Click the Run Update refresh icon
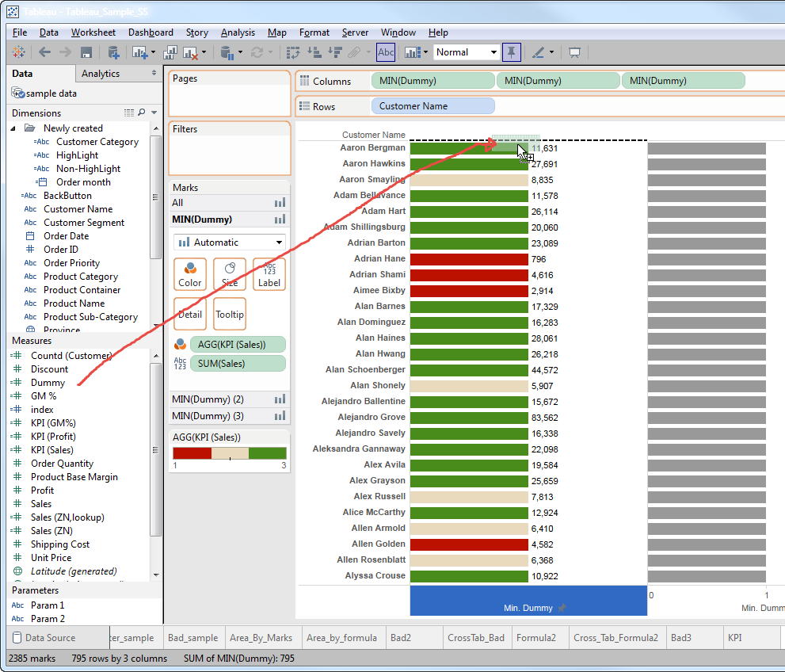 click(257, 52)
